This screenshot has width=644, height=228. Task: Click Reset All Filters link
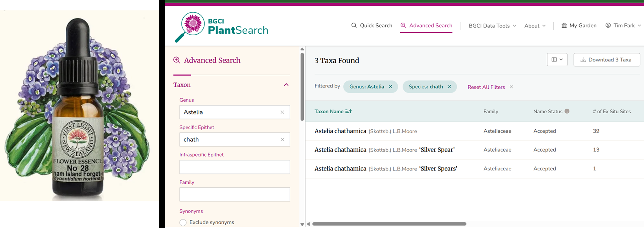click(x=486, y=87)
